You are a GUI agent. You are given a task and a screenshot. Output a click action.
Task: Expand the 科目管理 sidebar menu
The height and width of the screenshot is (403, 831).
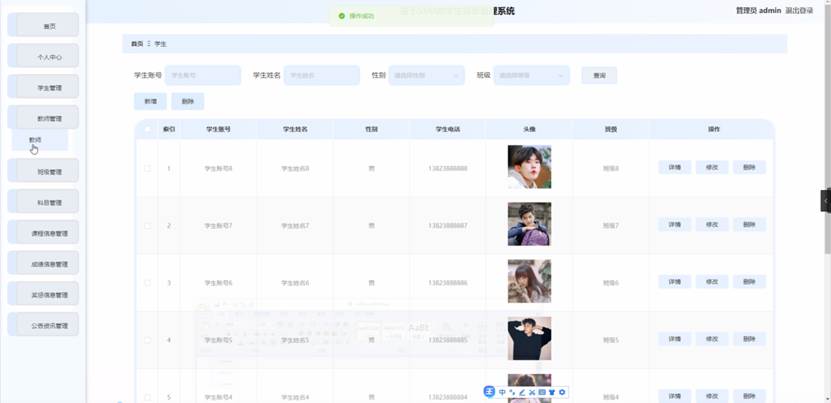click(43, 202)
